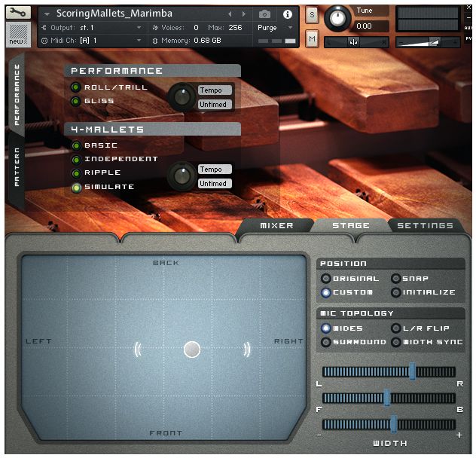Click Untimed button in Performance section
The height and width of the screenshot is (458, 476).
point(215,105)
